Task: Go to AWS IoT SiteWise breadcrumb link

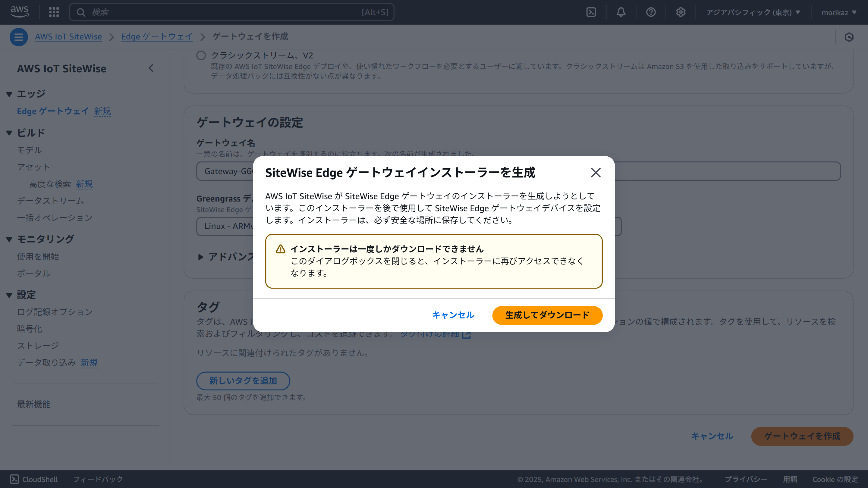Action: point(68,36)
